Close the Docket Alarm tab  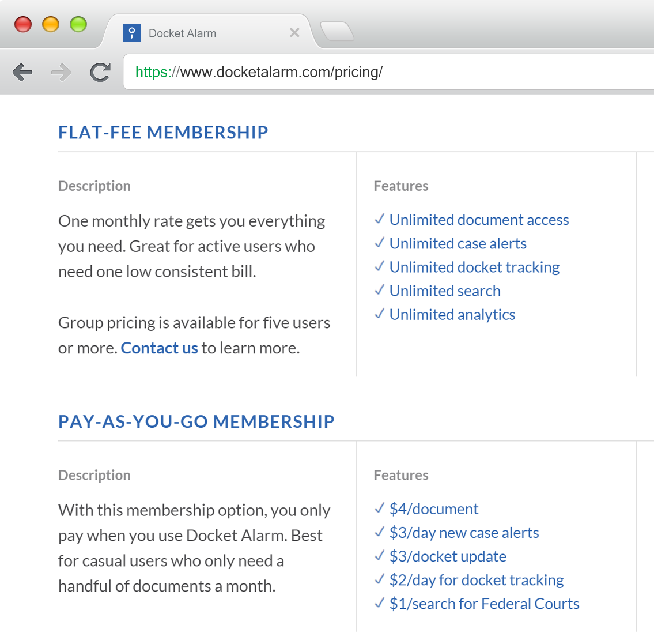pos(294,33)
